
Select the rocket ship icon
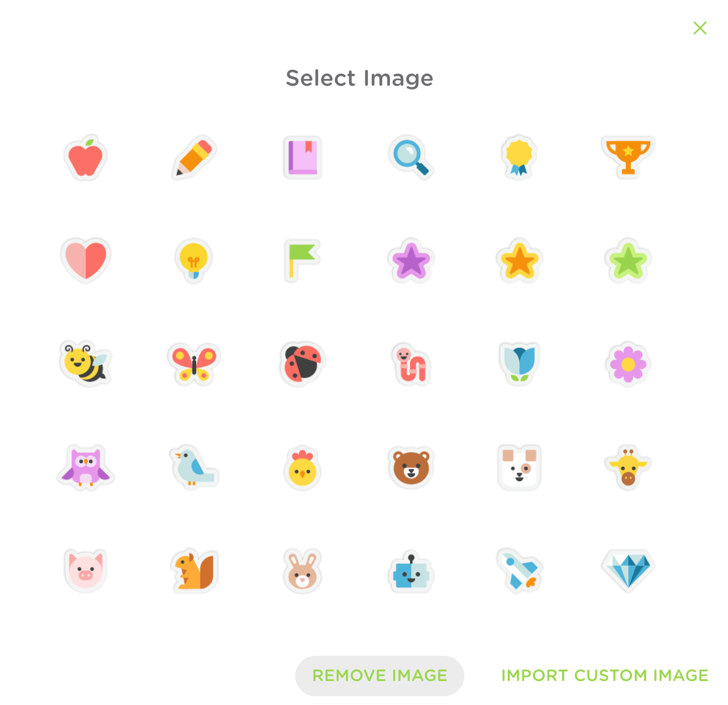[x=520, y=571]
